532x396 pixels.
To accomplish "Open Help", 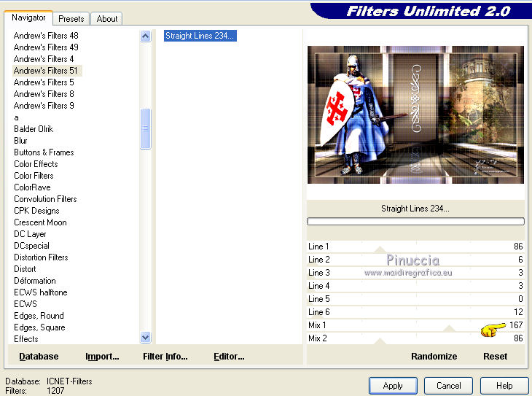I will click(x=504, y=386).
